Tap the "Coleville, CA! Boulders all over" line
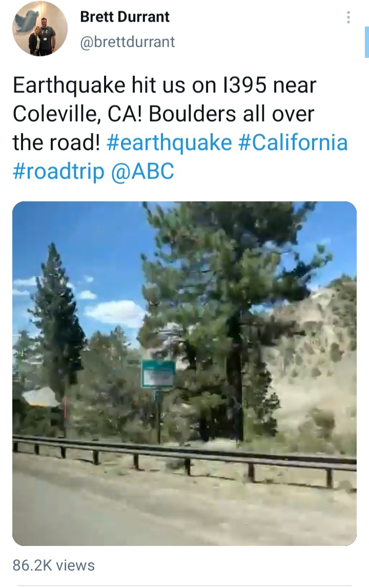This screenshot has width=369, height=588. [x=163, y=114]
